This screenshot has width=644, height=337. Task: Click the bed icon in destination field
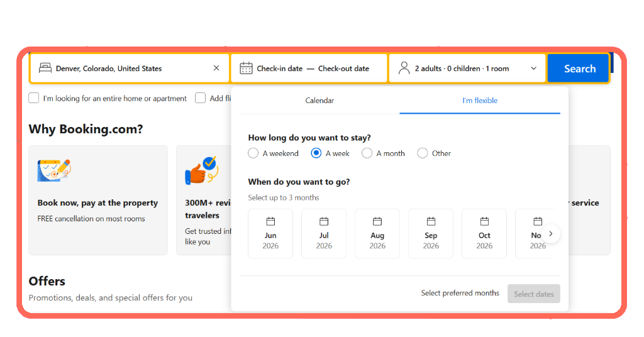tap(45, 68)
